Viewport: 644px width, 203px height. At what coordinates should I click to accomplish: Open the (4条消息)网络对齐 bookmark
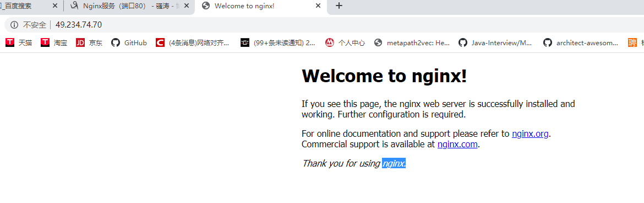(x=193, y=42)
